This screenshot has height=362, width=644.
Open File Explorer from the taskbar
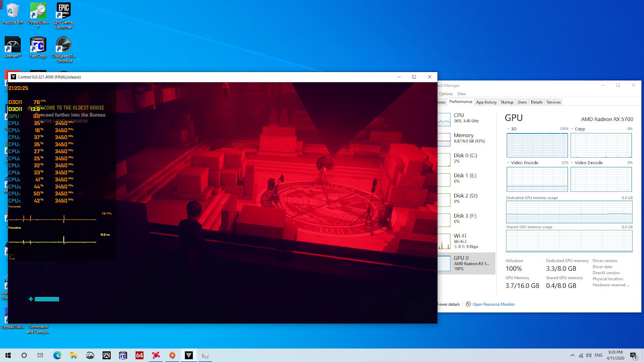click(x=74, y=355)
